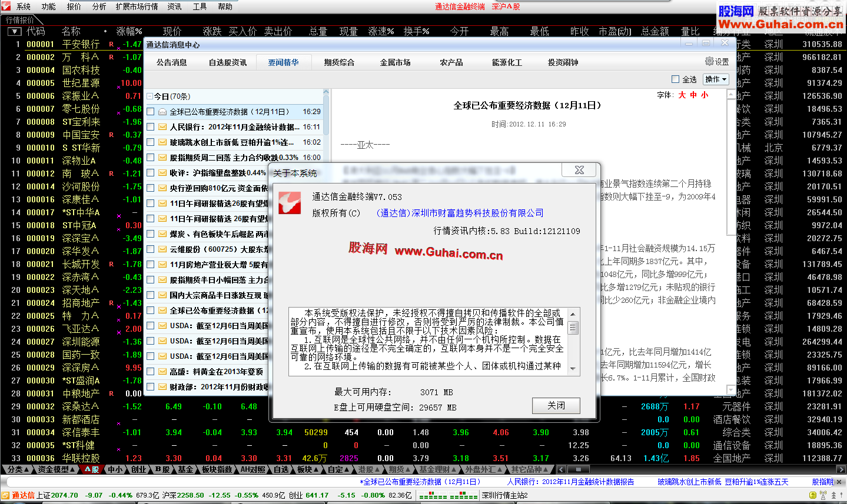This screenshot has width=847, height=504.
Task: Click the envelope icon beside 高盛：料黄金在2013年登顶
Action: (162, 372)
